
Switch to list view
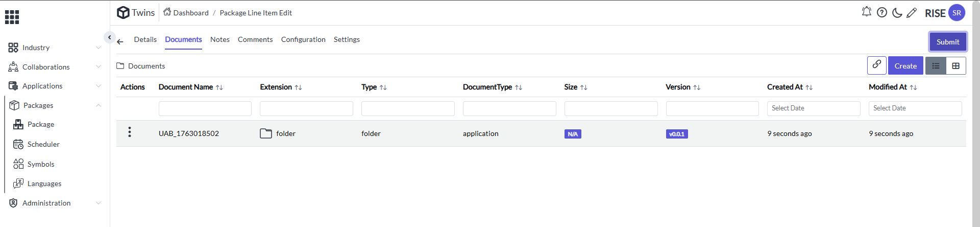[936, 66]
